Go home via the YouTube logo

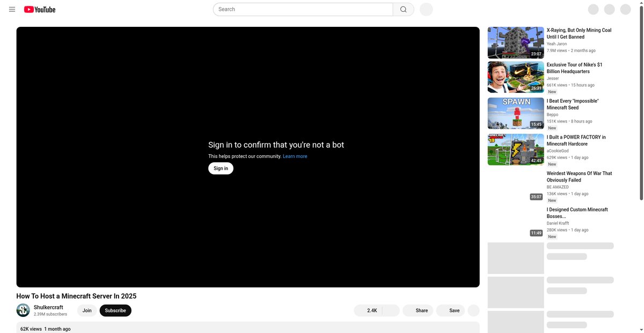click(40, 9)
